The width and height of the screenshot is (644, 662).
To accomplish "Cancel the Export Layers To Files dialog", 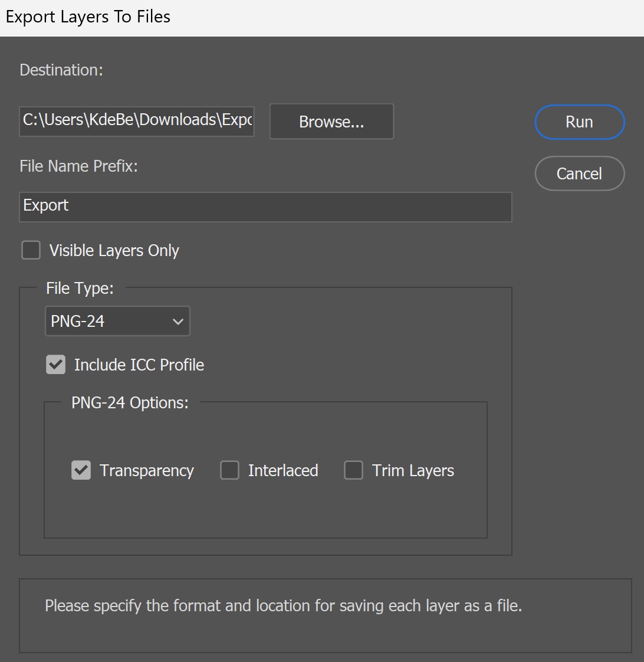I will [579, 173].
